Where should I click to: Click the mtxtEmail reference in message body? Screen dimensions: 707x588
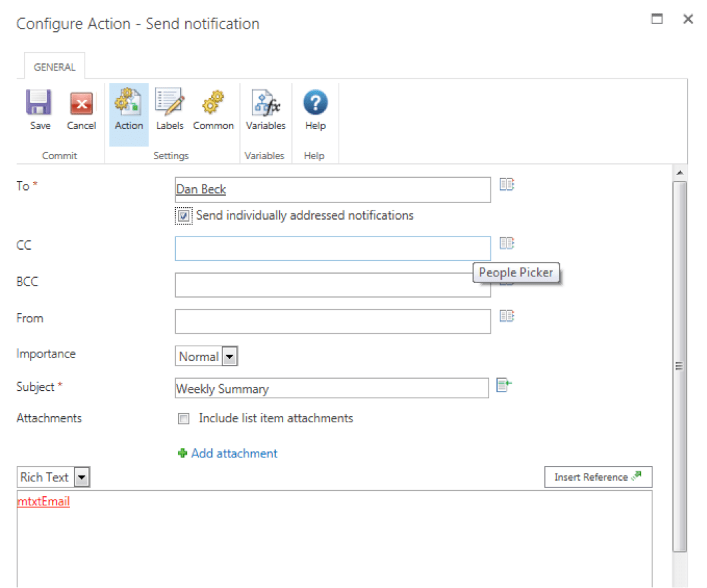43,502
